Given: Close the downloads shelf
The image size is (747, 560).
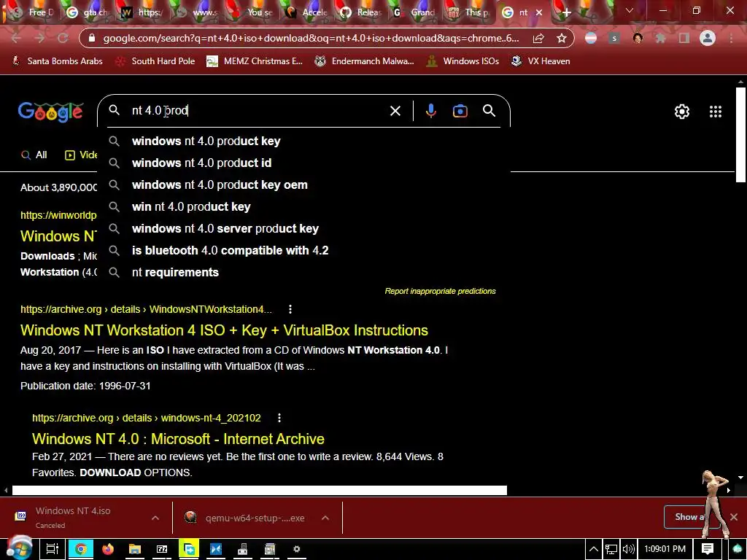Looking at the screenshot, I should (734, 517).
